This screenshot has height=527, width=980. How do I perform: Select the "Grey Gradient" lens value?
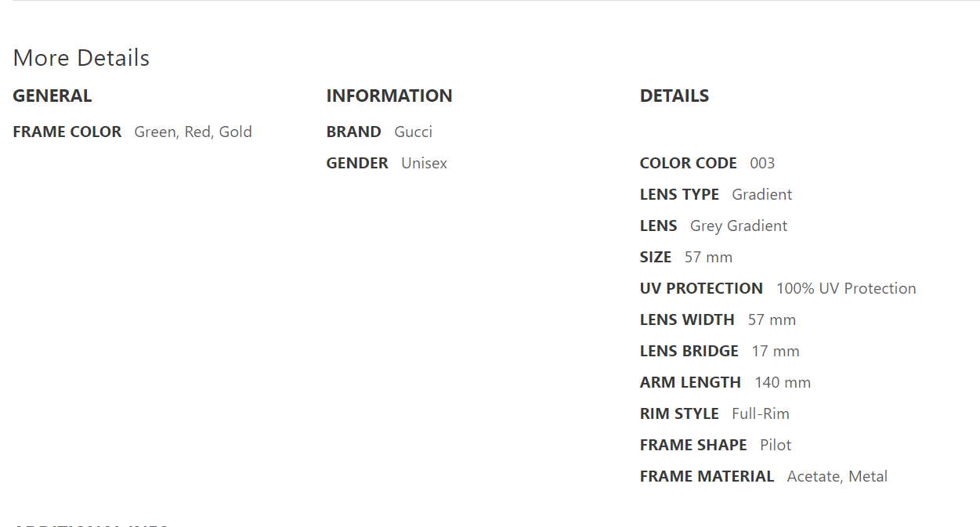click(738, 226)
